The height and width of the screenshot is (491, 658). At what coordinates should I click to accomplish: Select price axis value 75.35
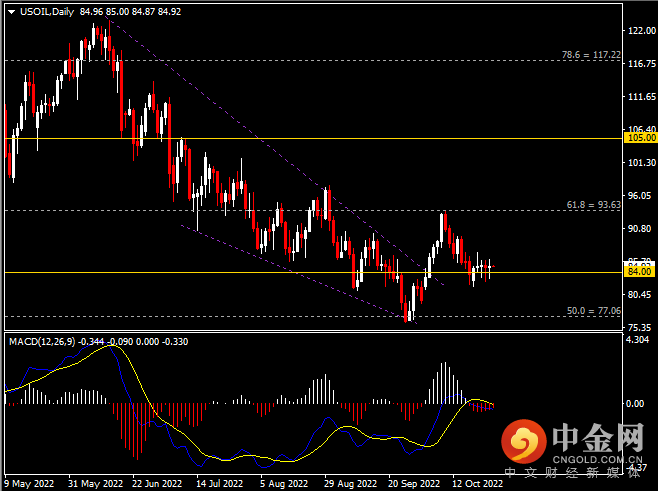(640, 327)
